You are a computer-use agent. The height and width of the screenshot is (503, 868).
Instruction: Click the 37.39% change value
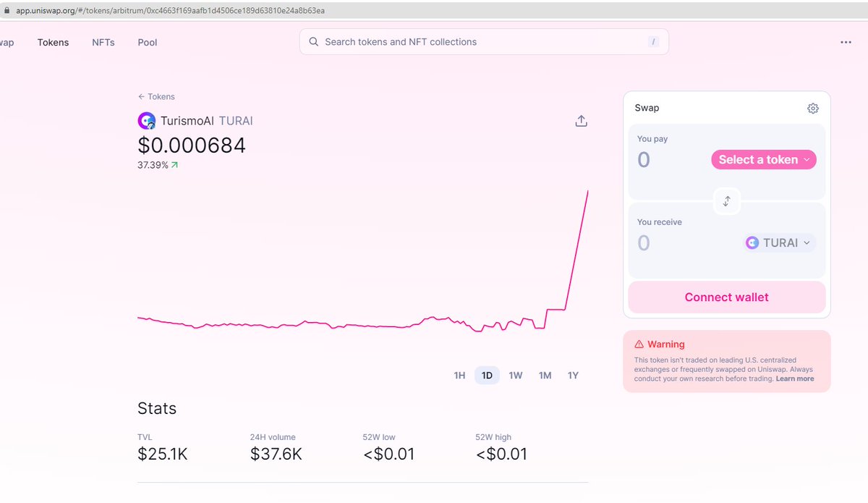tap(153, 165)
